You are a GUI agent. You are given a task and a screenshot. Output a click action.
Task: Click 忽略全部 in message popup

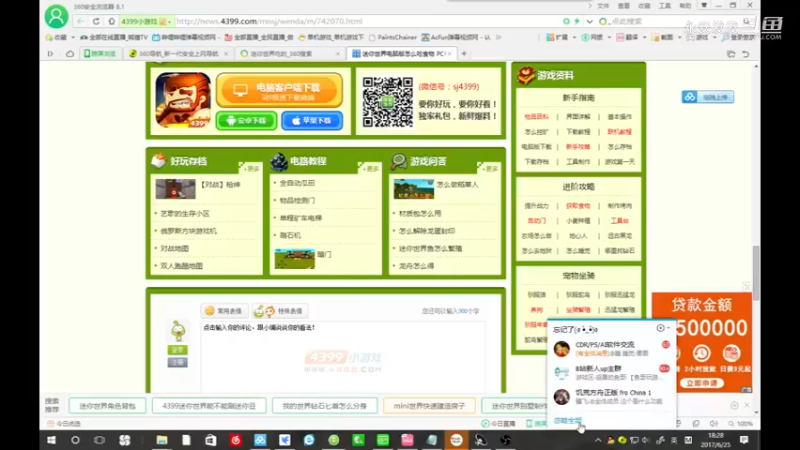click(567, 421)
